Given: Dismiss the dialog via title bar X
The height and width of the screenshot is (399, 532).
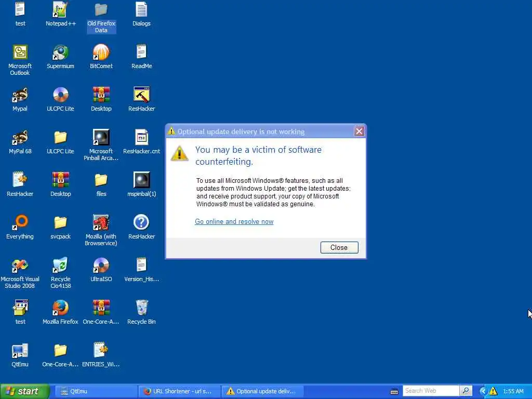Looking at the screenshot, I should (x=359, y=131).
